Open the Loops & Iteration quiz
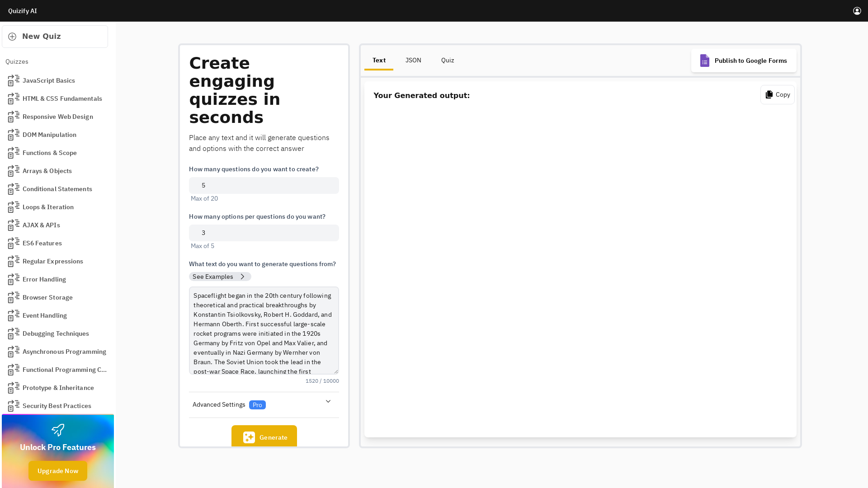Viewport: 868px width, 488px height. [48, 207]
